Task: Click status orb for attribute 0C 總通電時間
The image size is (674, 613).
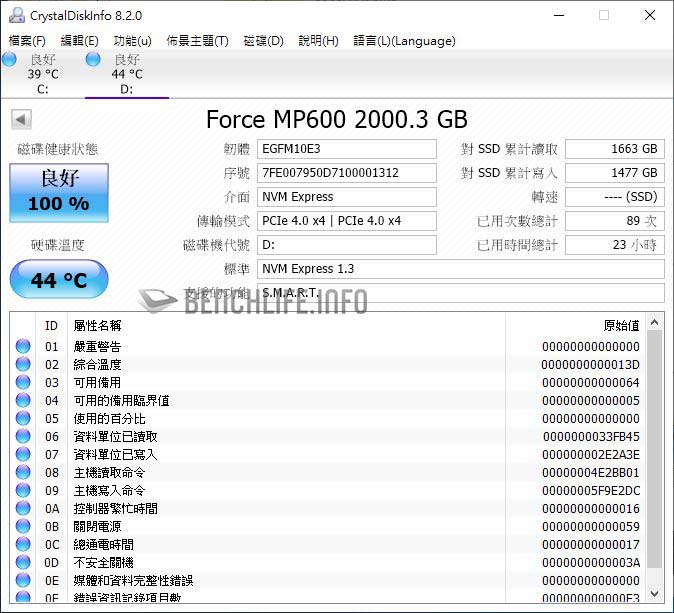Action: pyautogui.click(x=23, y=545)
